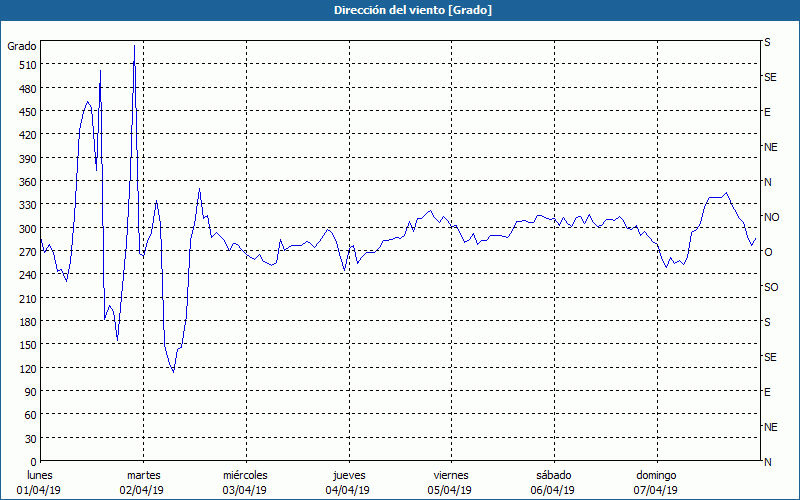Select the date 01/04/19
The image size is (800, 500).
[x=39, y=491]
